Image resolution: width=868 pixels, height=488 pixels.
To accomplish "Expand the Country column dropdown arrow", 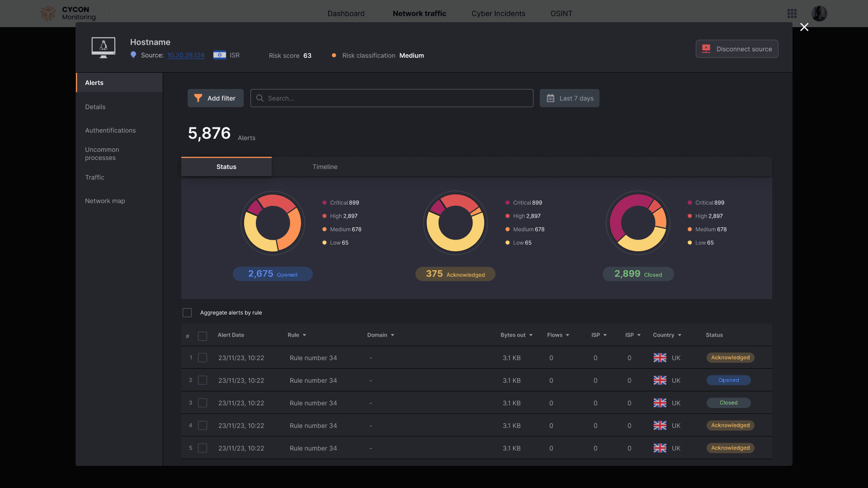I will [679, 335].
